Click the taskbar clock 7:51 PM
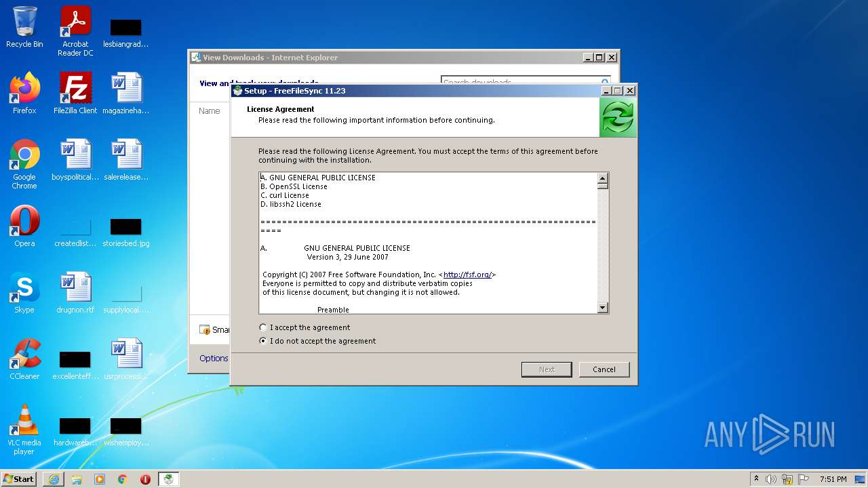 pyautogui.click(x=833, y=479)
